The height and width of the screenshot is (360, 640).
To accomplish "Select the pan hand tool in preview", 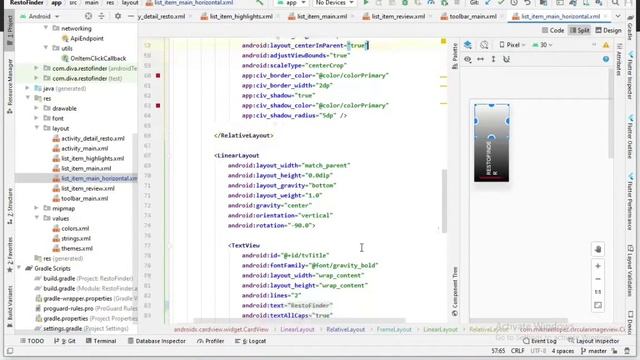I will click(x=598, y=249).
